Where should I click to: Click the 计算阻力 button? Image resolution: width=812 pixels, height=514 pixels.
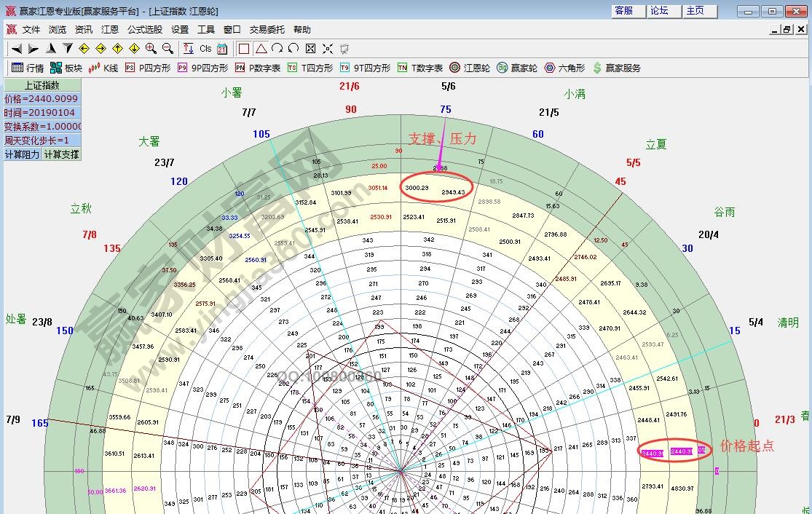[x=23, y=154]
